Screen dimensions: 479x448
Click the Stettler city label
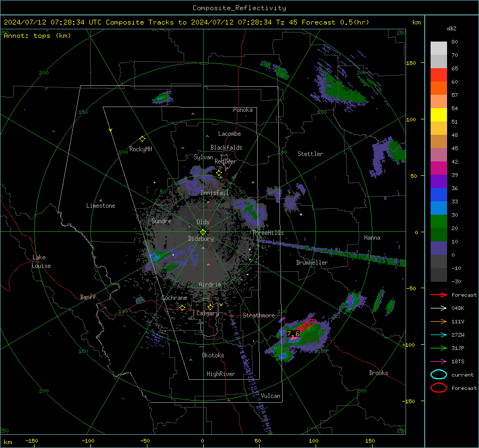click(x=310, y=154)
